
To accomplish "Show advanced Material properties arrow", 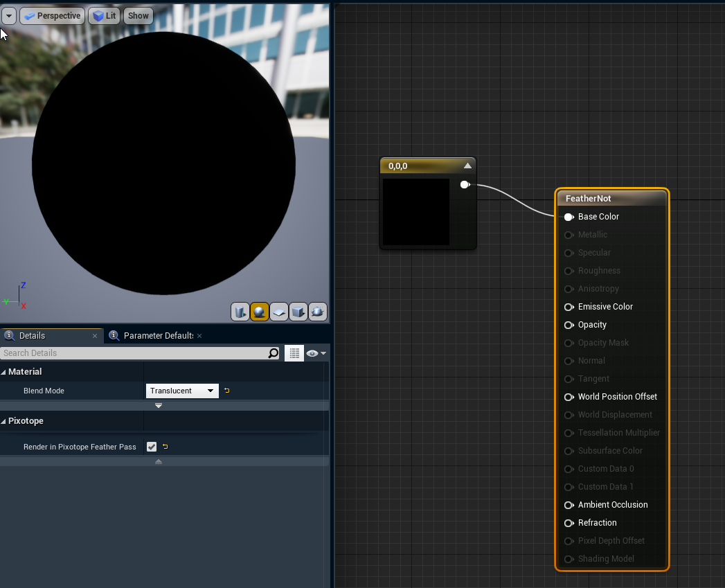I will (x=159, y=405).
